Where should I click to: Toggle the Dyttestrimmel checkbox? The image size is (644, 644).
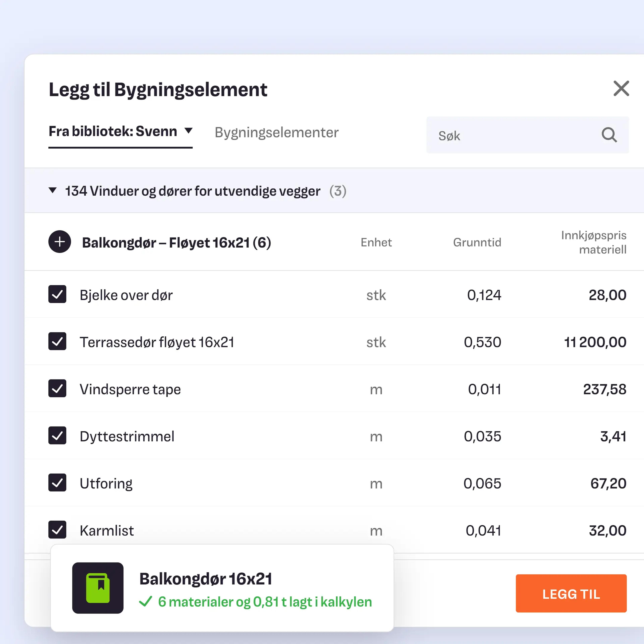tap(57, 436)
